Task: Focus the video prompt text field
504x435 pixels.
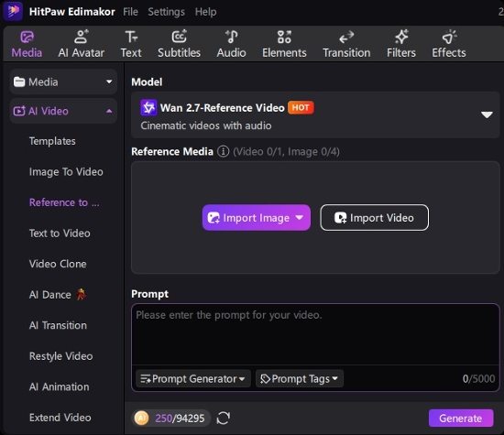Action: tap(315, 334)
